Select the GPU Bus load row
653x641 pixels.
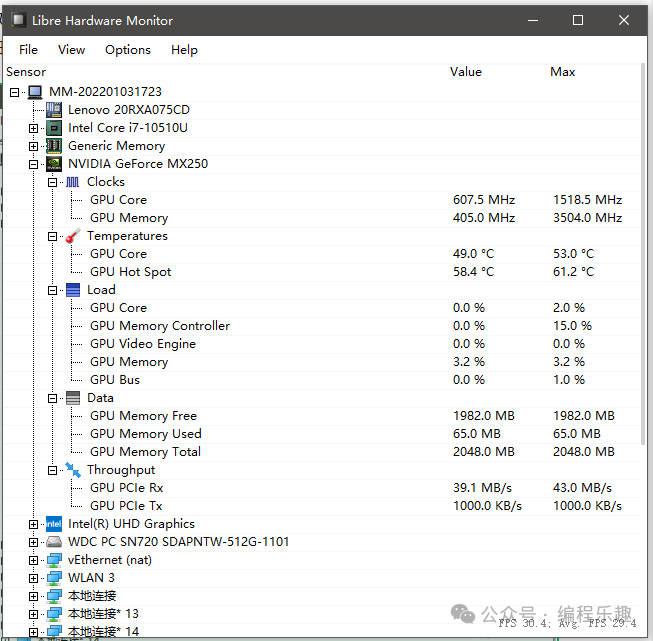point(321,380)
